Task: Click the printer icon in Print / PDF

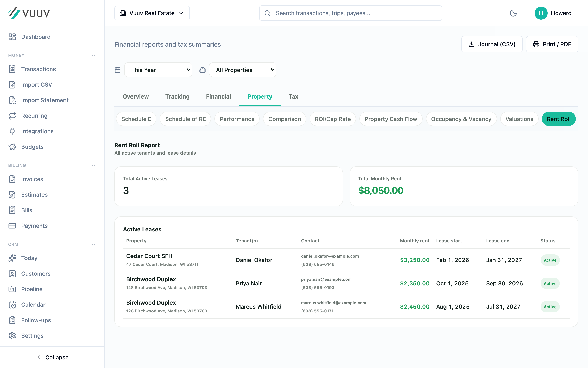Action: click(536, 44)
